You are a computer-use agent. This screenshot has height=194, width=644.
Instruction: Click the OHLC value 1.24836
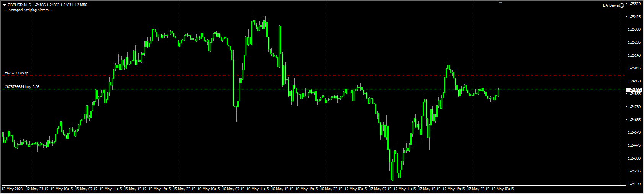point(39,5)
